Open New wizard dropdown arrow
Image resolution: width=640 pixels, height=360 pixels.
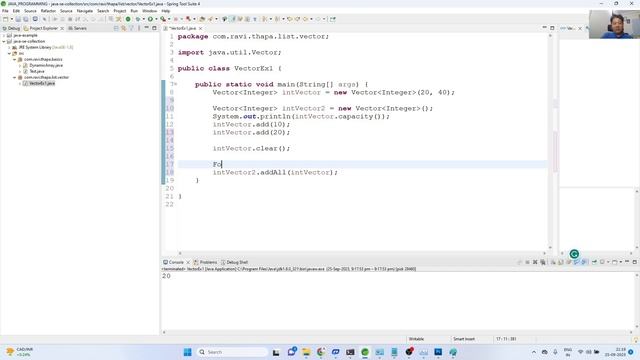coord(11,19)
